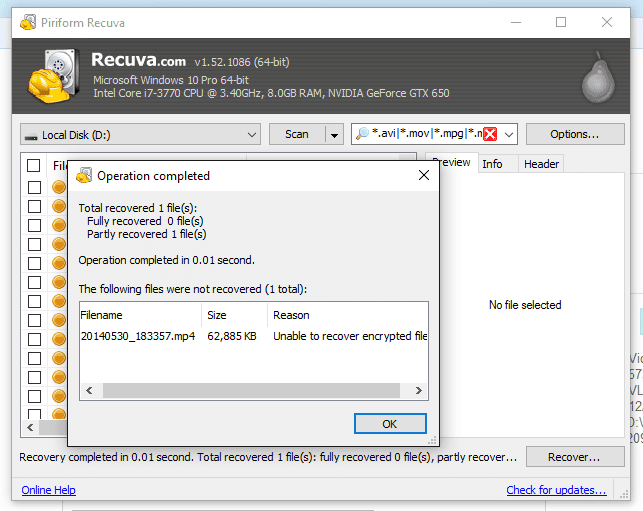The height and width of the screenshot is (511, 643).
Task: Click the Recuva hard hat logo in header
Action: coord(54,76)
